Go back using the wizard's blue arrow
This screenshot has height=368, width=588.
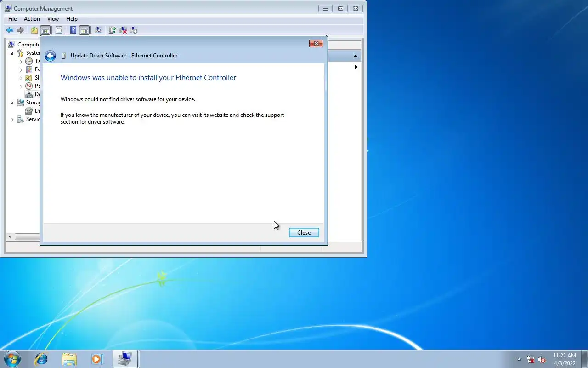[51, 56]
